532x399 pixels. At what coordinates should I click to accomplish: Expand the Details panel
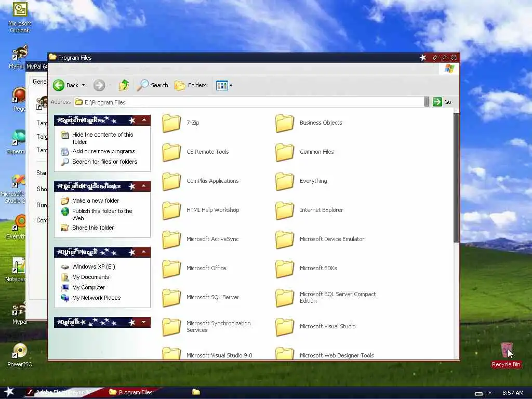point(144,322)
